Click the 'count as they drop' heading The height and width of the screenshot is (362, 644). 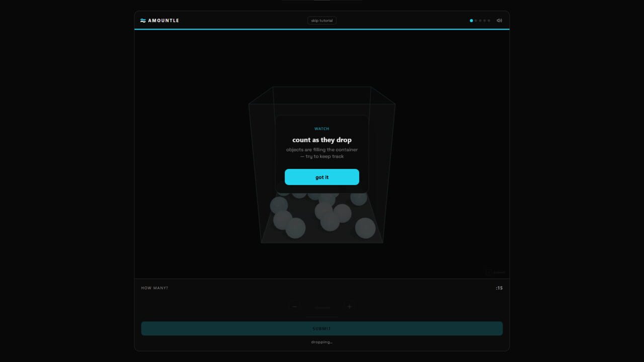tap(322, 140)
